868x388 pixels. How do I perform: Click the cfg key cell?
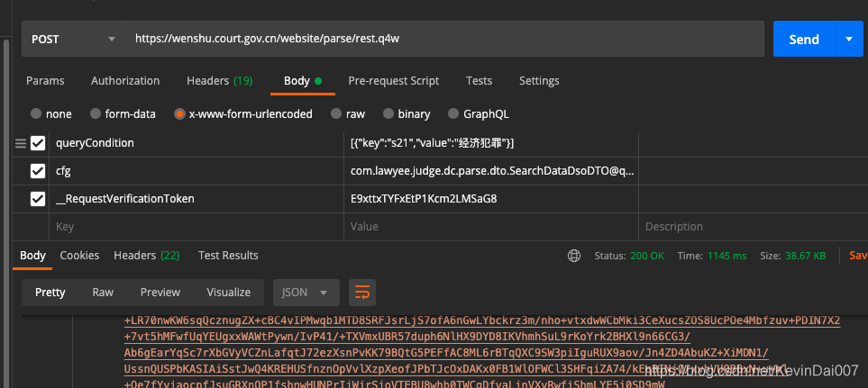196,171
